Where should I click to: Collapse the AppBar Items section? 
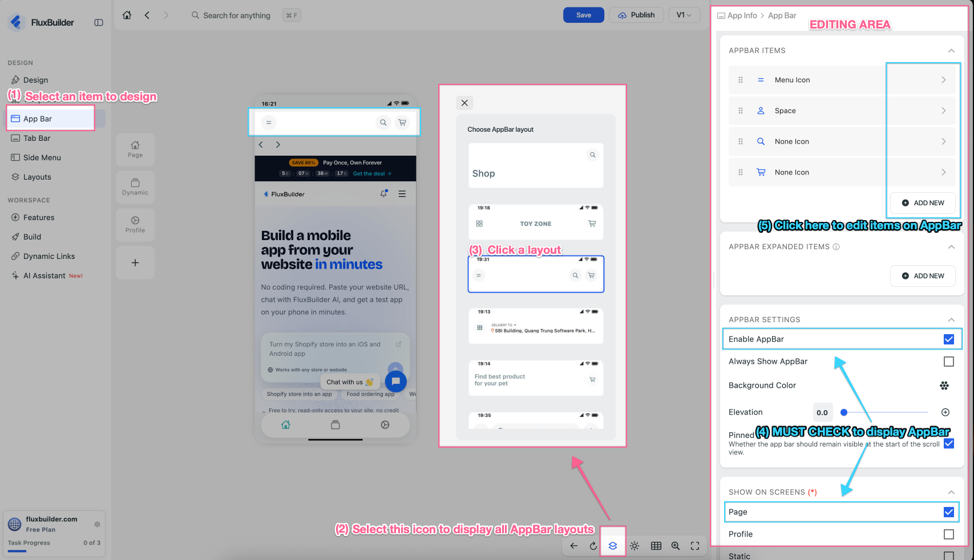tap(951, 51)
